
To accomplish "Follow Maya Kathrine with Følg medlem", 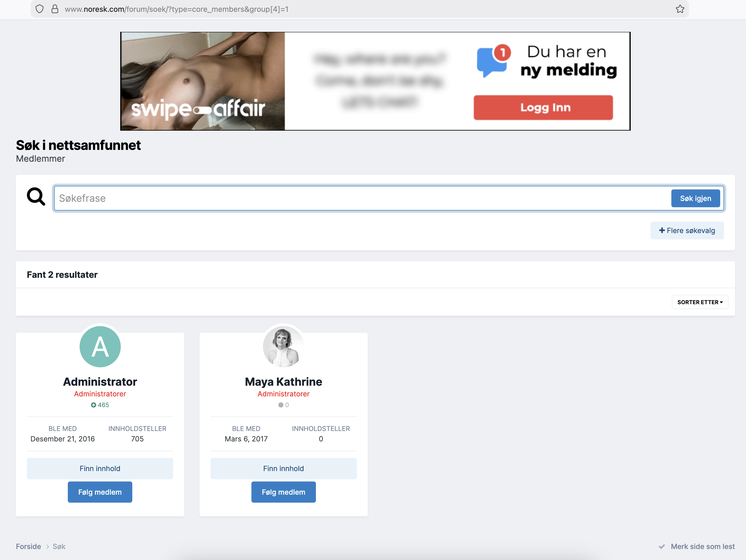I will coord(283,492).
